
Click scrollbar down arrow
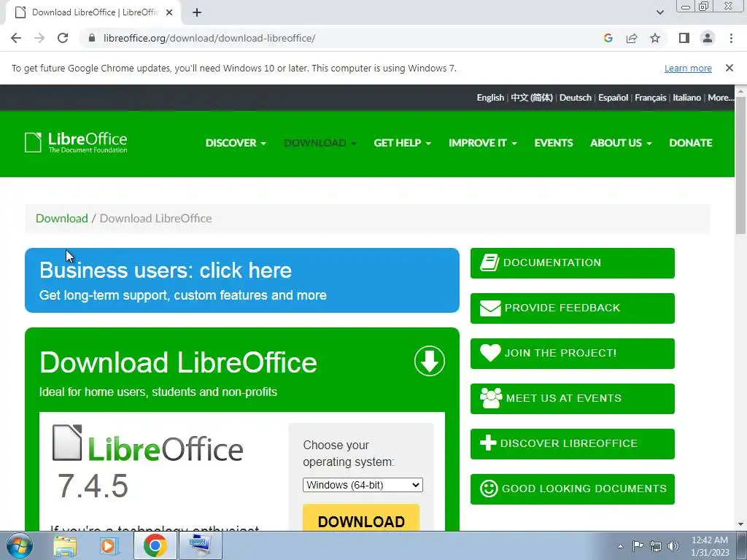coord(740,525)
